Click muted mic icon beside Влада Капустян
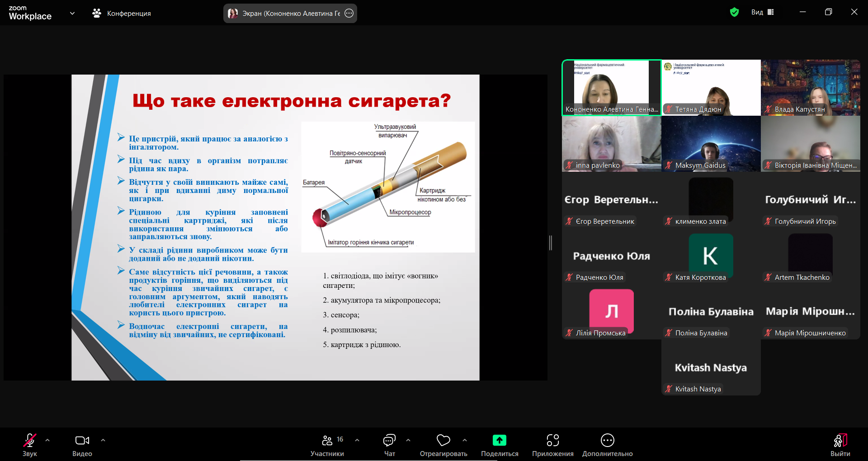This screenshot has width=868, height=461. (x=768, y=109)
